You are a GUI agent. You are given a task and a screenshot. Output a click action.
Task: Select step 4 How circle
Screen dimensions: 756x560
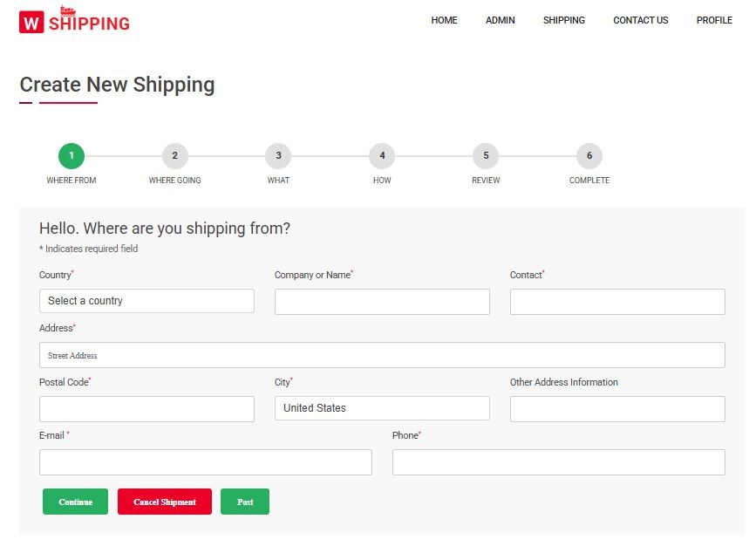pyautogui.click(x=382, y=156)
